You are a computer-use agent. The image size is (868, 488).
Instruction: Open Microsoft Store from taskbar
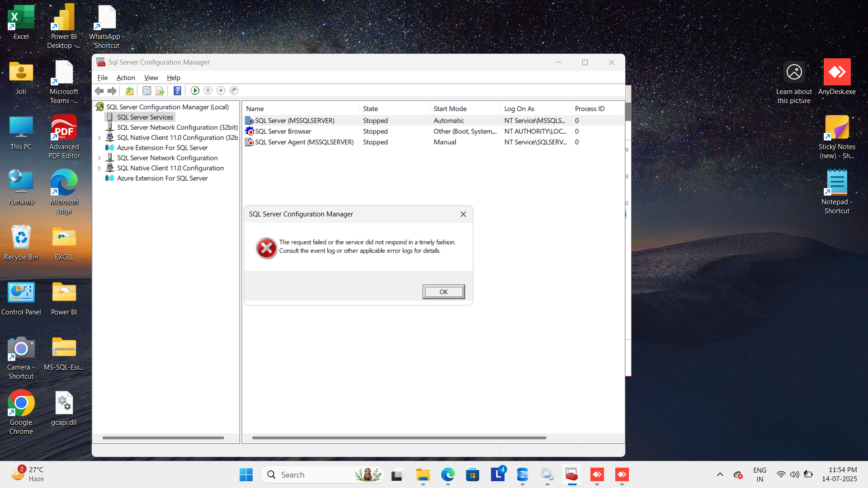(472, 475)
